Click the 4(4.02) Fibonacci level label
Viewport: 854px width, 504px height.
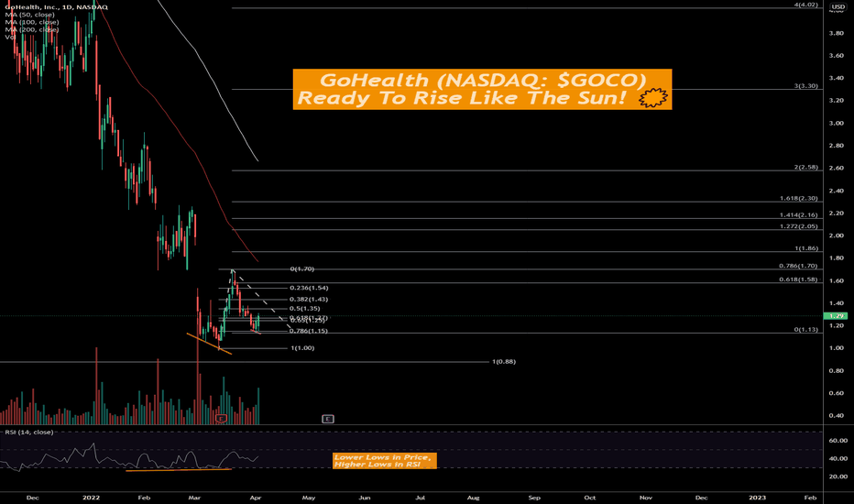(x=806, y=5)
